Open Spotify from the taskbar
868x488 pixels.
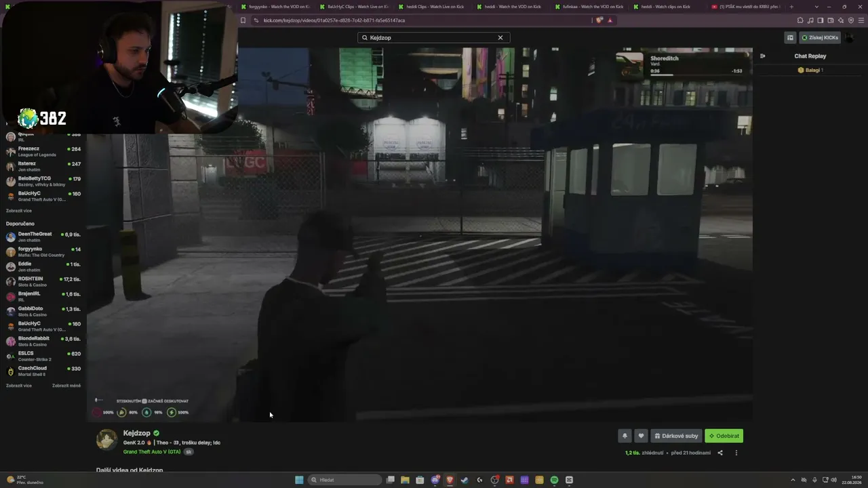pyautogui.click(x=554, y=480)
